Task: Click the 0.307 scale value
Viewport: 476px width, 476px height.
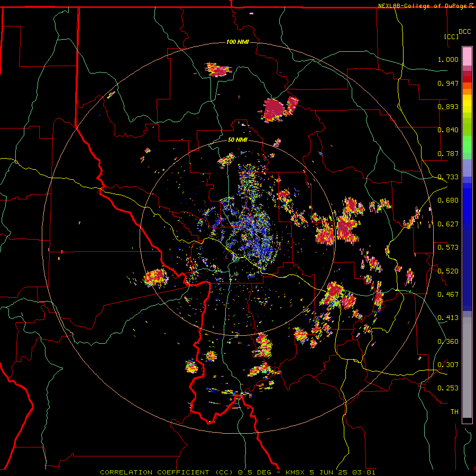Action: tap(448, 365)
